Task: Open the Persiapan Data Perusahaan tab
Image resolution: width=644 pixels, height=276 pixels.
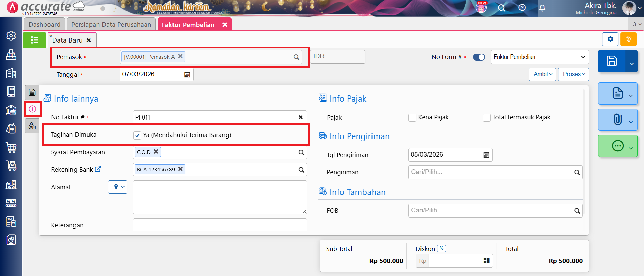Action: click(111, 25)
